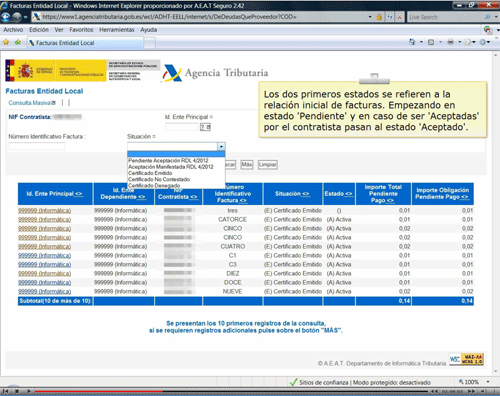Choose 'Aceptación Manifestada RDL 4/2012' option
The height and width of the screenshot is (396, 500).
tap(176, 167)
